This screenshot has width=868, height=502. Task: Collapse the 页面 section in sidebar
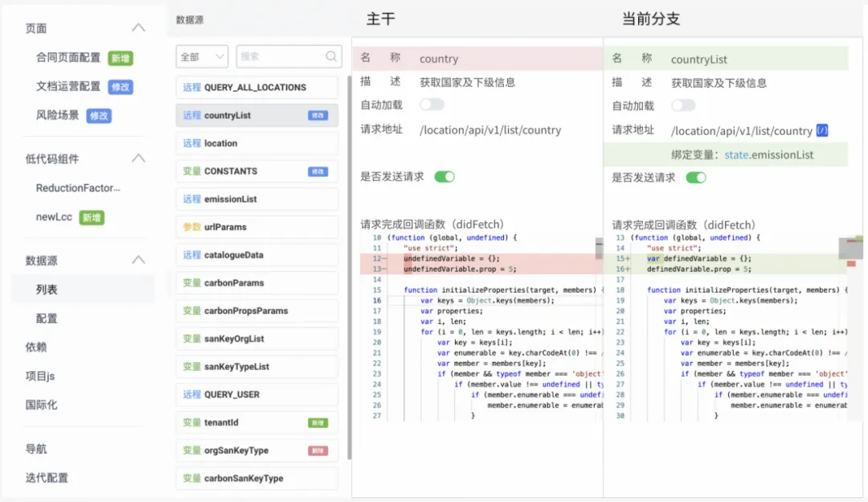click(138, 28)
